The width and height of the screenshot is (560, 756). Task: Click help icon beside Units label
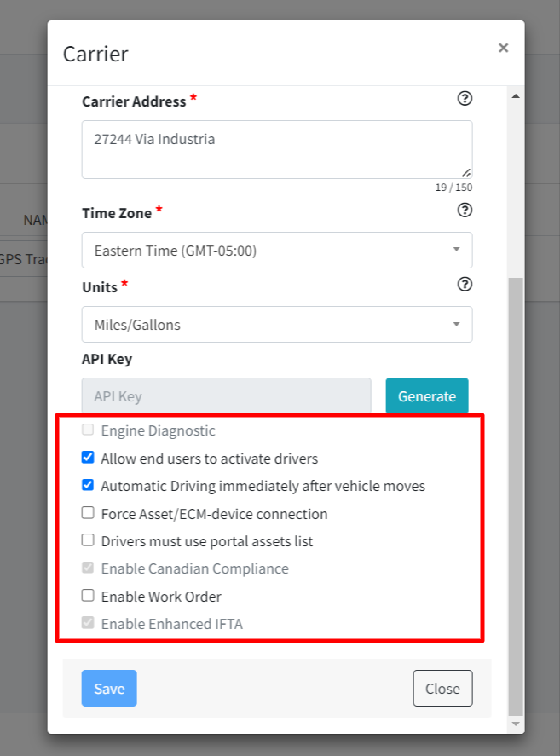465,284
